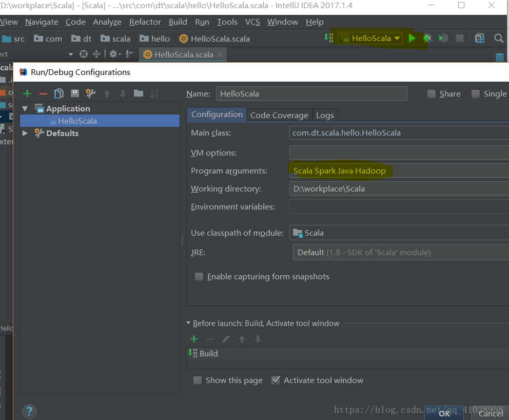Create new folder for configurations

tap(139, 93)
